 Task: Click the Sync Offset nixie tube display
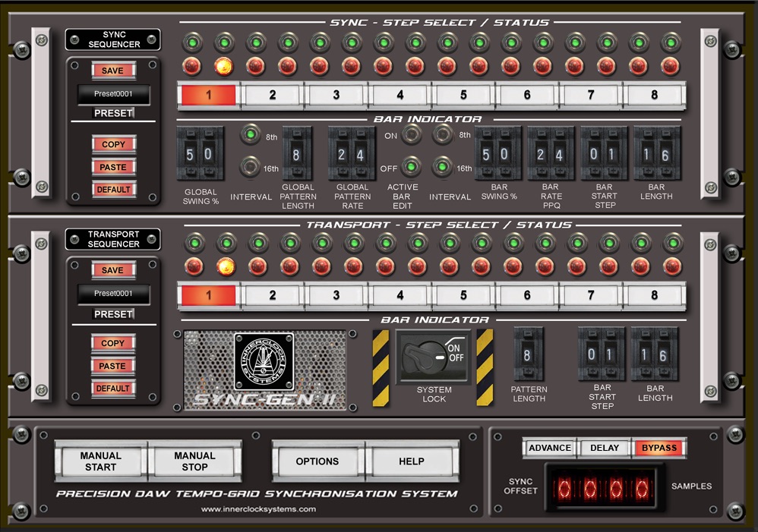pyautogui.click(x=605, y=486)
